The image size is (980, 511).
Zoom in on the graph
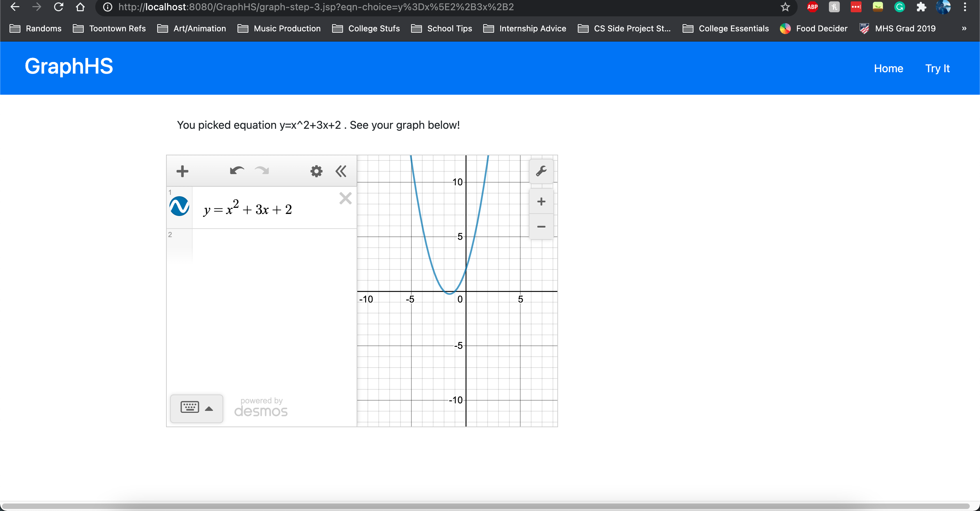[541, 201]
